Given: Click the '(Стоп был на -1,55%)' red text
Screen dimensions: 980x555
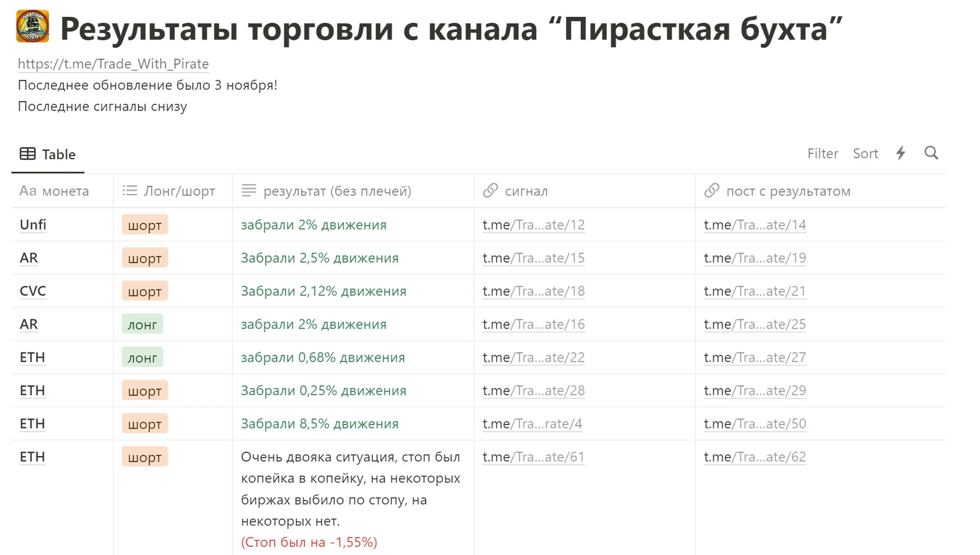Looking at the screenshot, I should 309,542.
